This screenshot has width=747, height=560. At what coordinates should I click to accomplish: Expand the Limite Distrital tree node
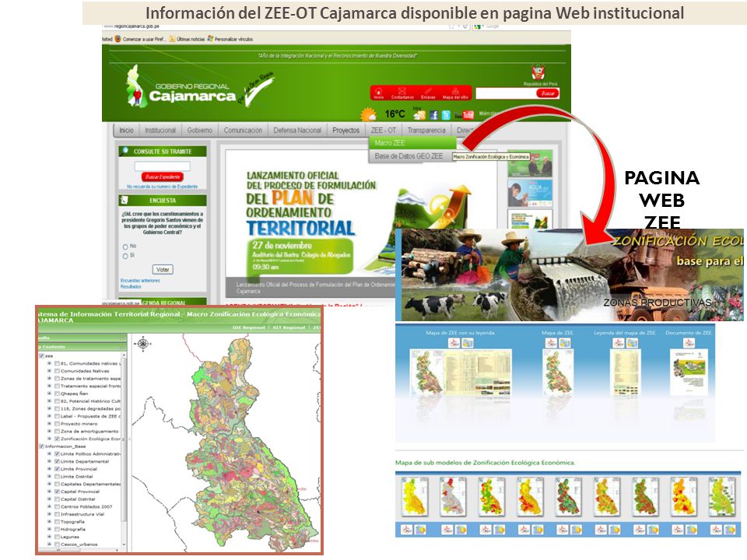tap(49, 476)
